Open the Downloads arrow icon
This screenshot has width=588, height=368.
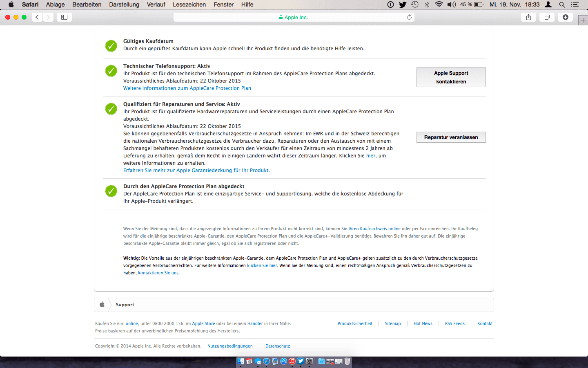565,17
